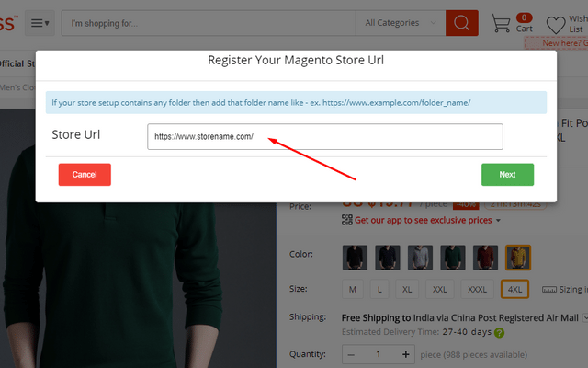Click the Cancel button in dialog
Screen dimensions: 588x368
[x=85, y=174]
